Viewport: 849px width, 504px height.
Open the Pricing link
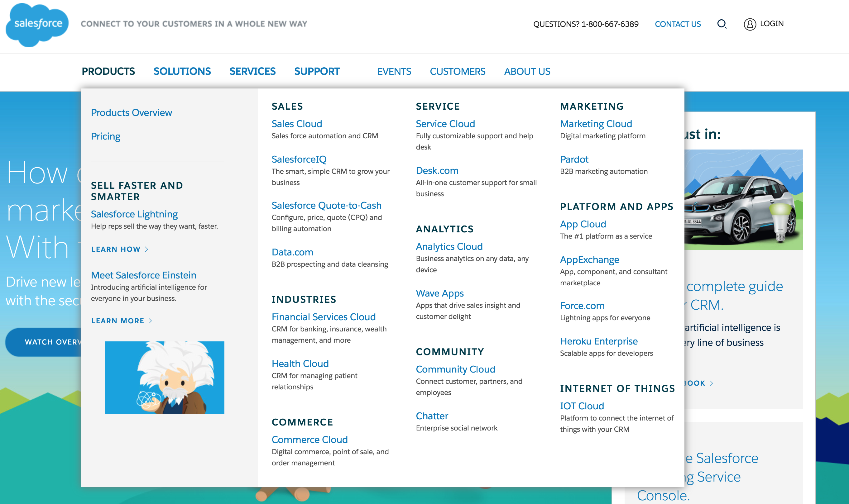[105, 136]
